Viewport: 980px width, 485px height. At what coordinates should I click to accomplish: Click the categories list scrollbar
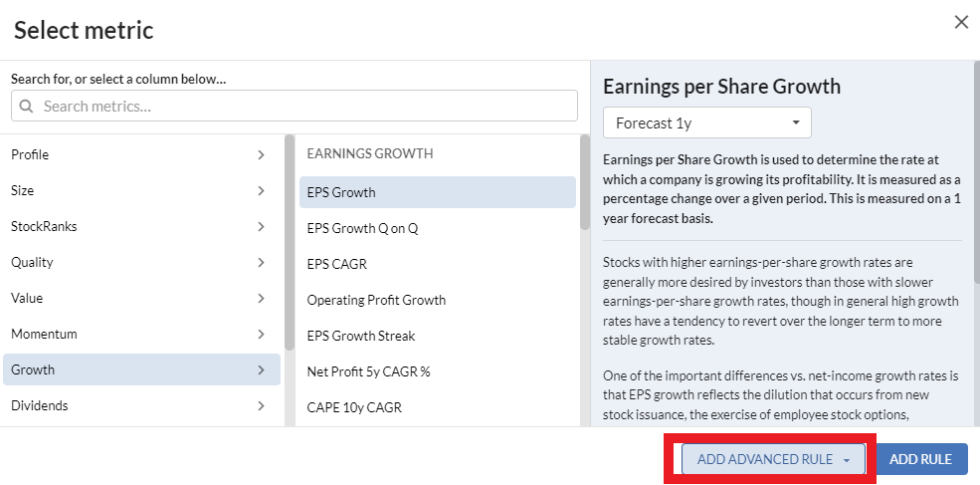[x=290, y=243]
